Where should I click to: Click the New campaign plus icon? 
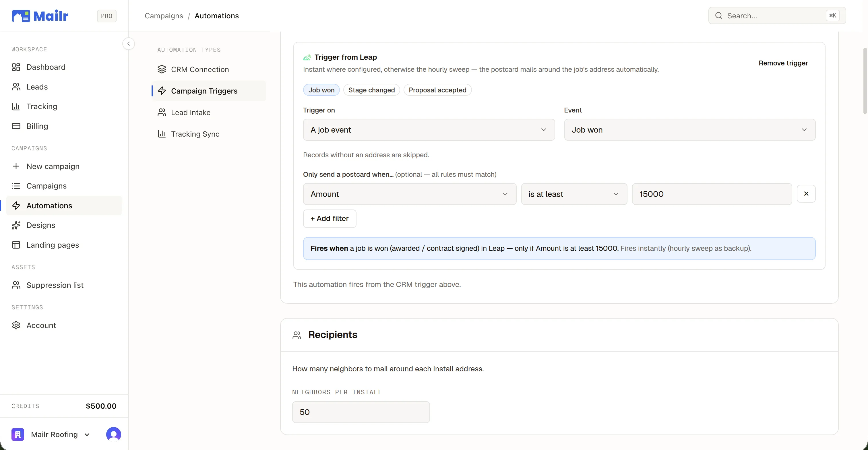tap(16, 166)
